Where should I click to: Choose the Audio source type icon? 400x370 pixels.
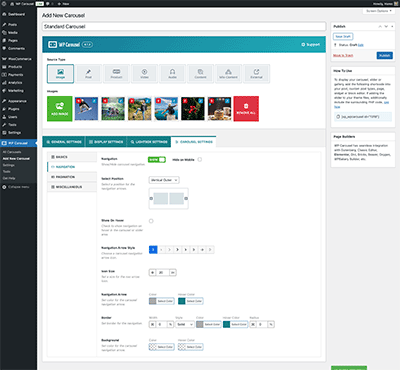pyautogui.click(x=172, y=74)
